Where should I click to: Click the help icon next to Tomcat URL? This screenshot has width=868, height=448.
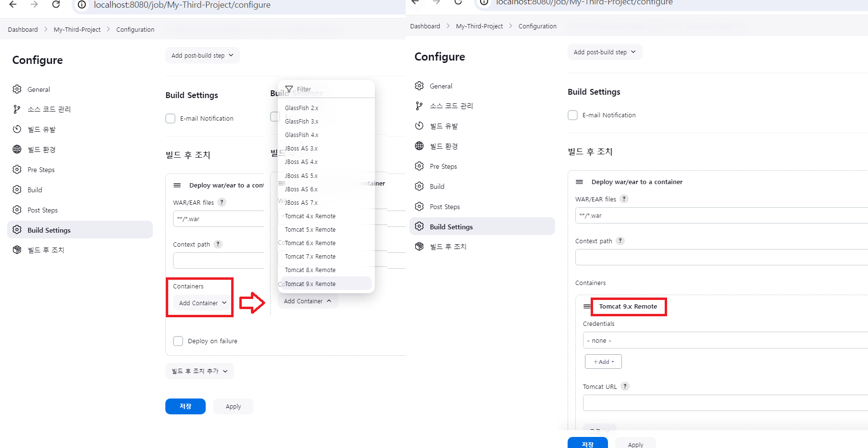(625, 386)
